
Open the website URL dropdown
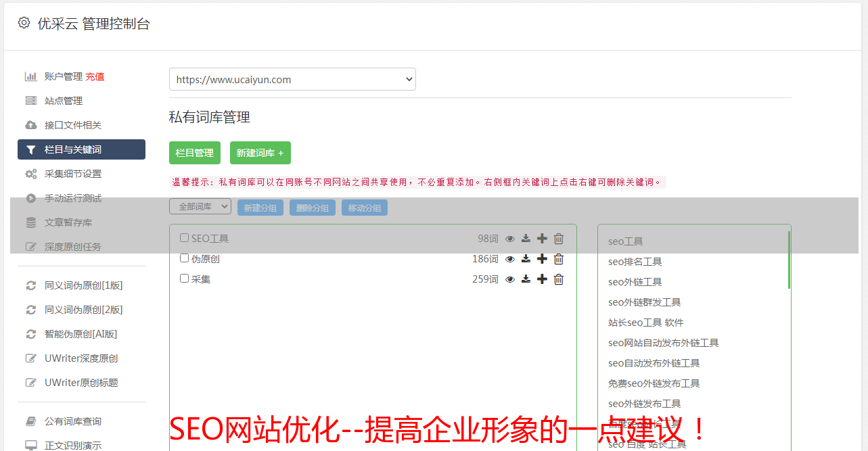coord(292,79)
